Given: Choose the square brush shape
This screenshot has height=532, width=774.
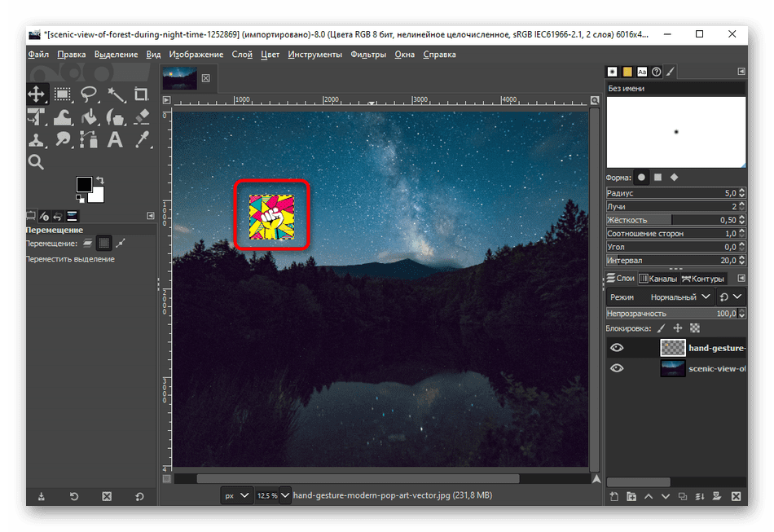Looking at the screenshot, I should [657, 177].
